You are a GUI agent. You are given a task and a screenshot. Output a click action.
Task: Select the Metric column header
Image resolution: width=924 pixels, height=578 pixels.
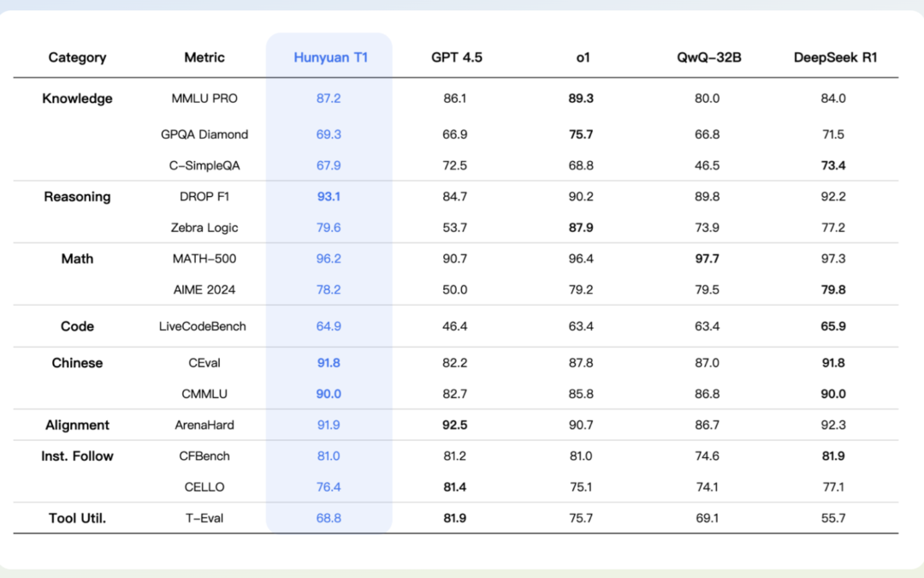204,57
